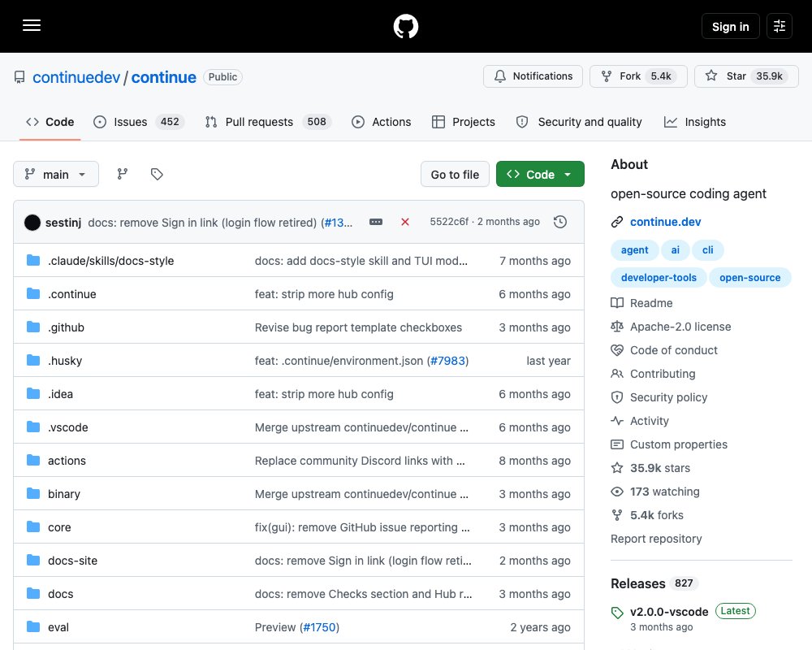The height and width of the screenshot is (650, 812).
Task: Click Report repository link
Action: click(656, 539)
